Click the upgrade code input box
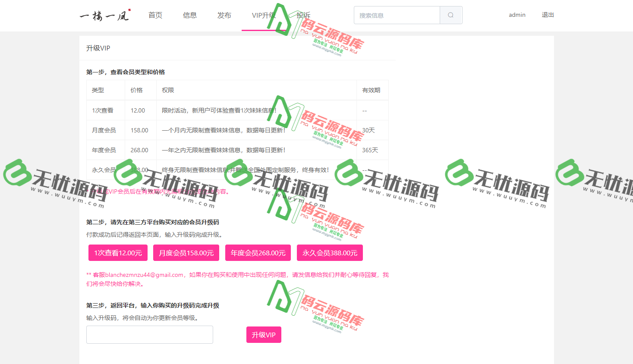 tap(149, 335)
